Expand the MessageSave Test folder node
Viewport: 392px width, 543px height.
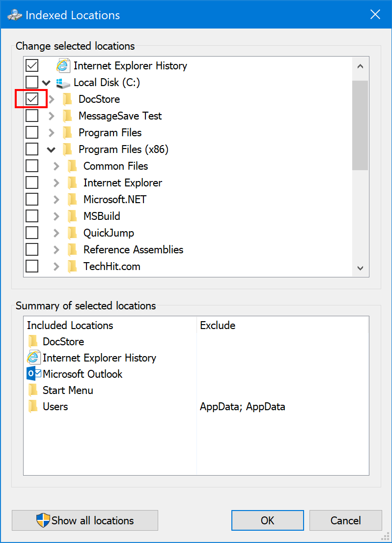[52, 116]
